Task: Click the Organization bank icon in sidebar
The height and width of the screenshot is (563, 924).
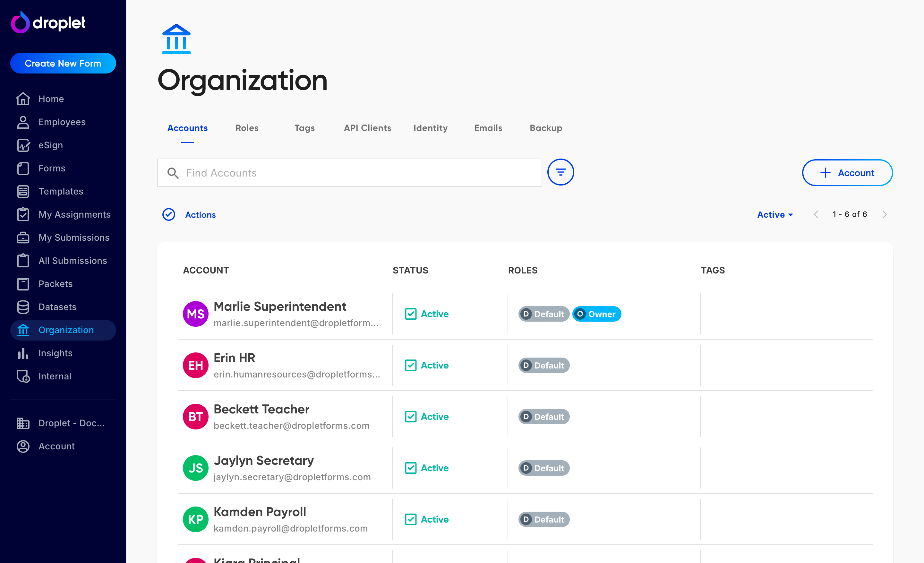Action: click(23, 330)
